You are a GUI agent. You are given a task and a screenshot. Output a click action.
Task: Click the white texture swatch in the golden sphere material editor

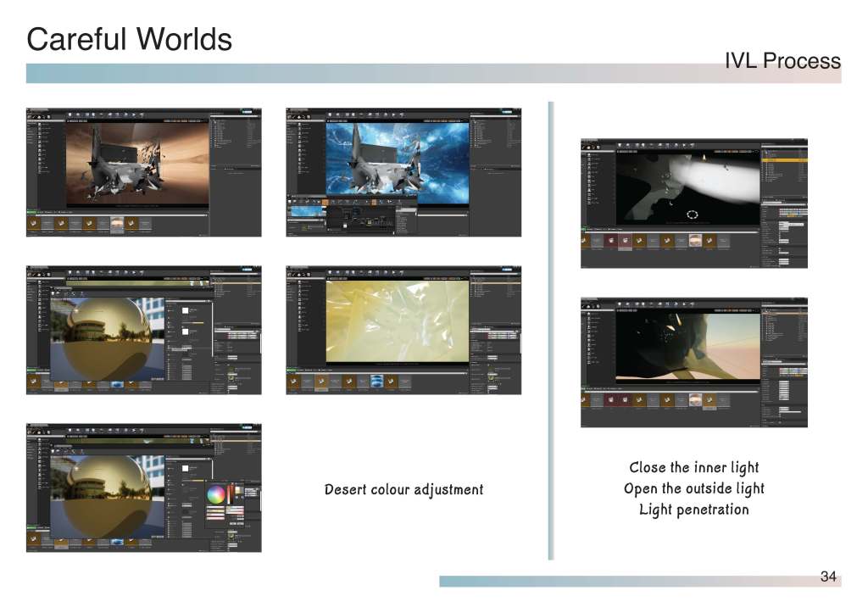tap(186, 311)
